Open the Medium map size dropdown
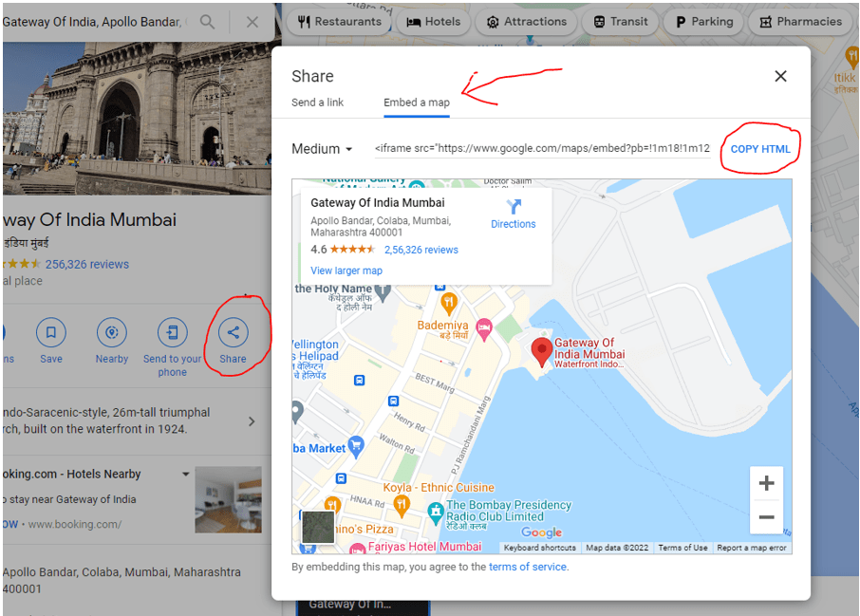This screenshot has height=616, width=860. point(321,148)
